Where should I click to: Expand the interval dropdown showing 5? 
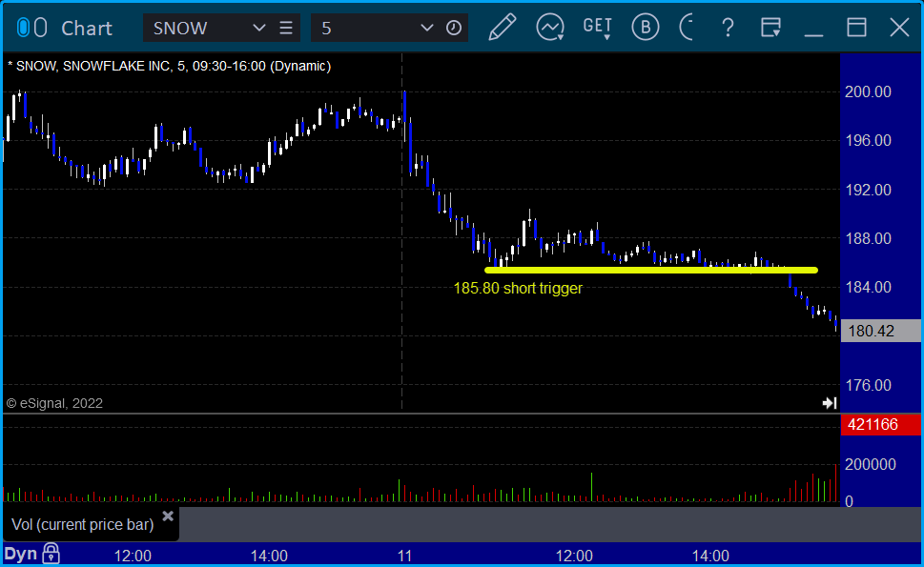coord(426,28)
